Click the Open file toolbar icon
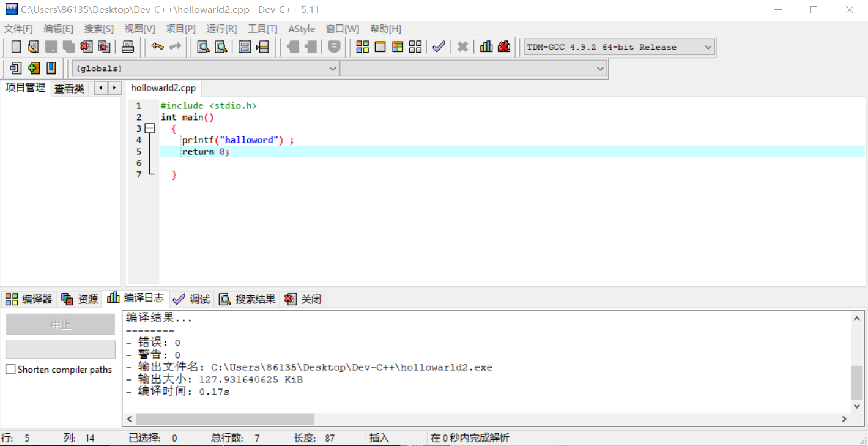 coord(34,46)
